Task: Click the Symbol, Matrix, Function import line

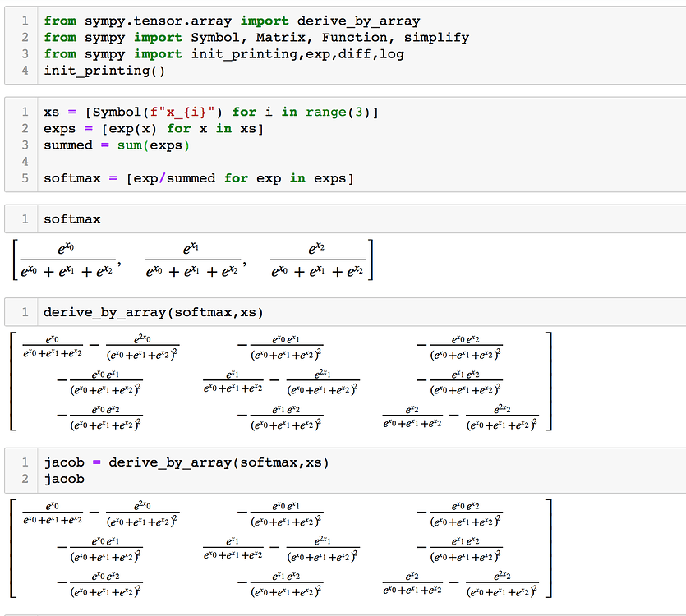Action: (x=256, y=37)
